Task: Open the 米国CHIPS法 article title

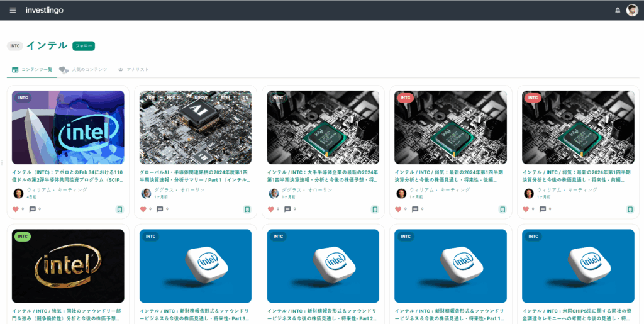Action: coord(579,315)
